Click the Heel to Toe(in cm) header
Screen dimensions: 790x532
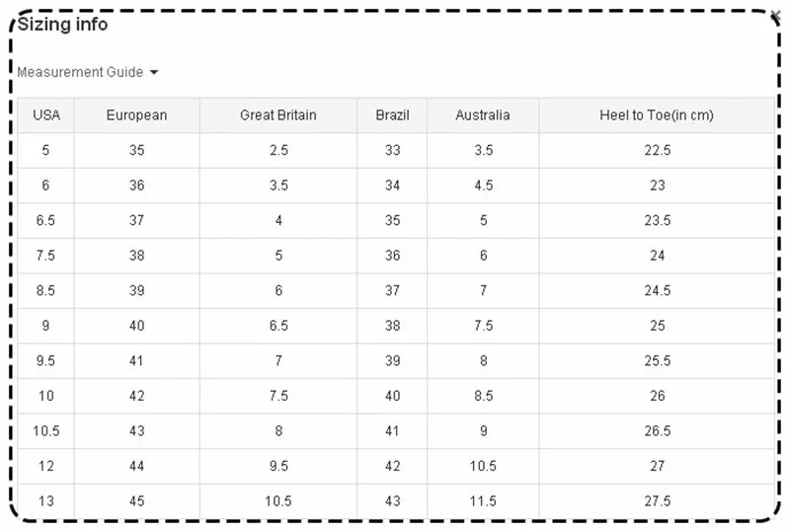pyautogui.click(x=657, y=115)
